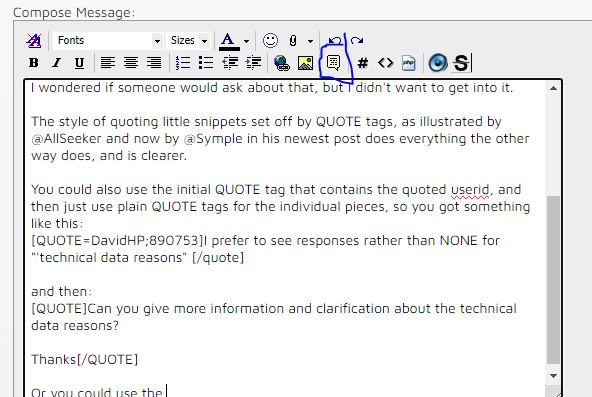Viewport: 592px width, 397px height.
Task: Click the scrollbar up arrow
Action: click(x=553, y=88)
